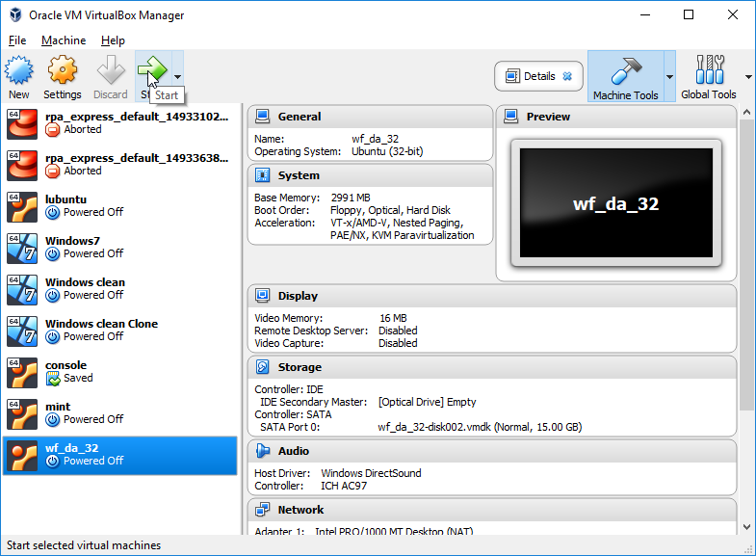The height and width of the screenshot is (556, 756).
Task: Click the 'Ubuntu (32-bit)' operating system value
Action: coord(387,151)
